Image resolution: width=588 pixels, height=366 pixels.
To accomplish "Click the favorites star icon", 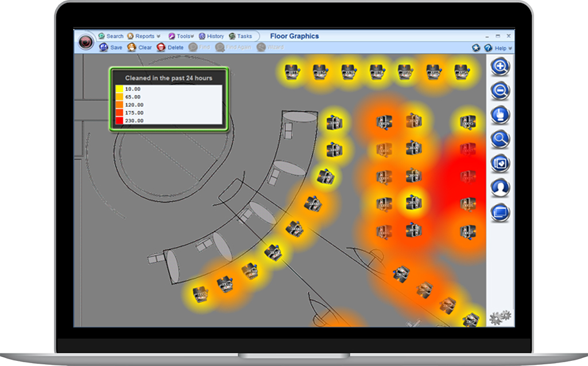I will (476, 48).
